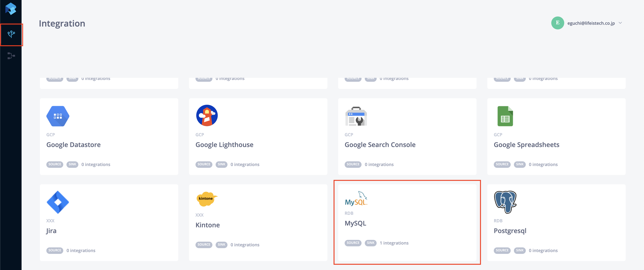
Task: Open the Integration sidebar icon
Action: pyautogui.click(x=11, y=34)
